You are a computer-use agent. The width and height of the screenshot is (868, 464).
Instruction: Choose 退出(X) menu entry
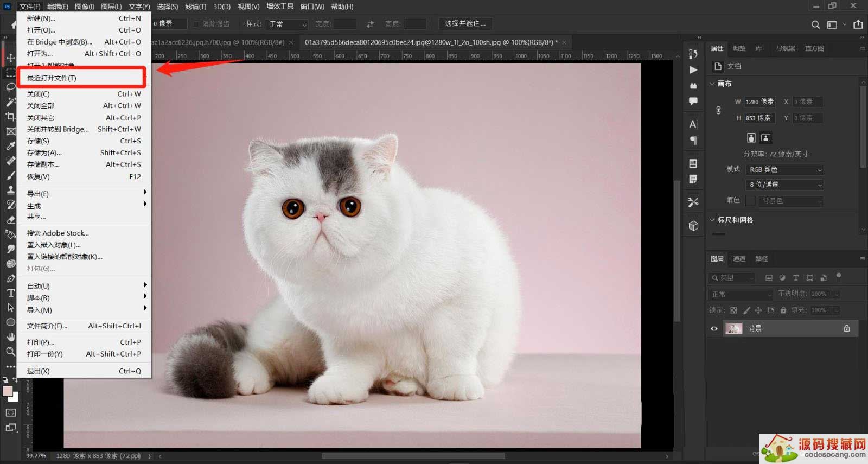84,371
